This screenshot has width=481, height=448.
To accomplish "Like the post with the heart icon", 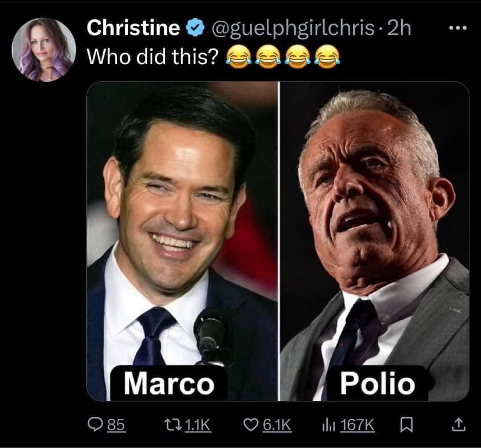I will click(253, 425).
